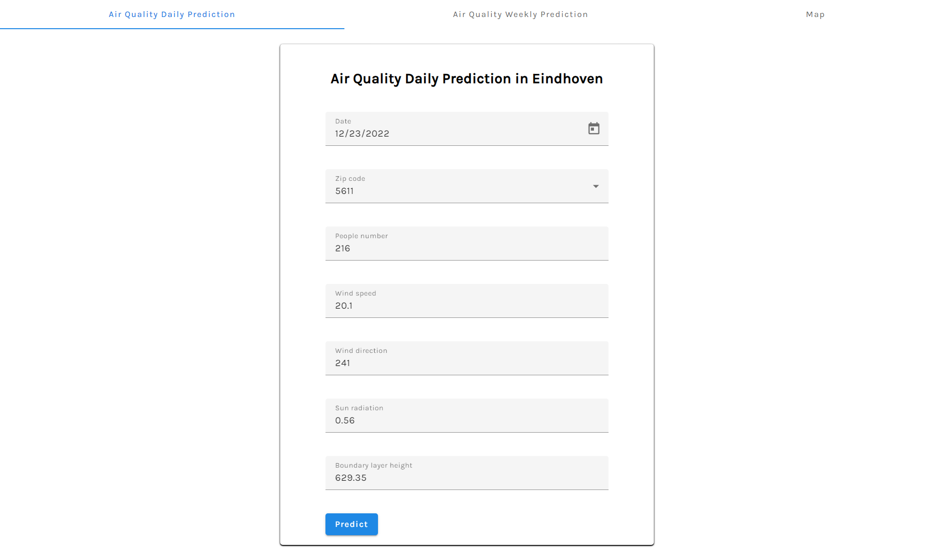Image resolution: width=934 pixels, height=560 pixels.
Task: Open the zip code selector showing 5611
Action: click(x=595, y=186)
